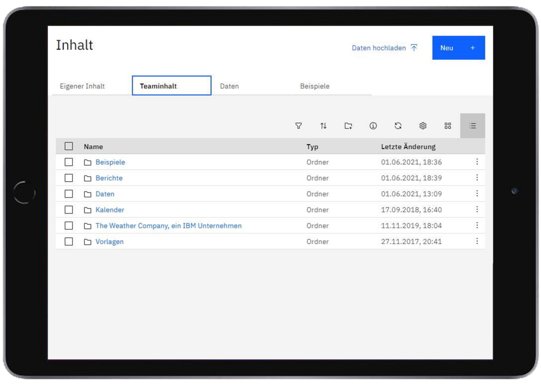Toggle the select-all checkbox in header

69,146
